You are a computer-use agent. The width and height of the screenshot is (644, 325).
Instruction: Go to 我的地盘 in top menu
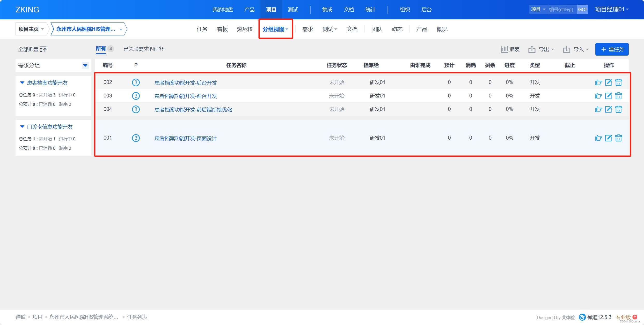[223, 10]
